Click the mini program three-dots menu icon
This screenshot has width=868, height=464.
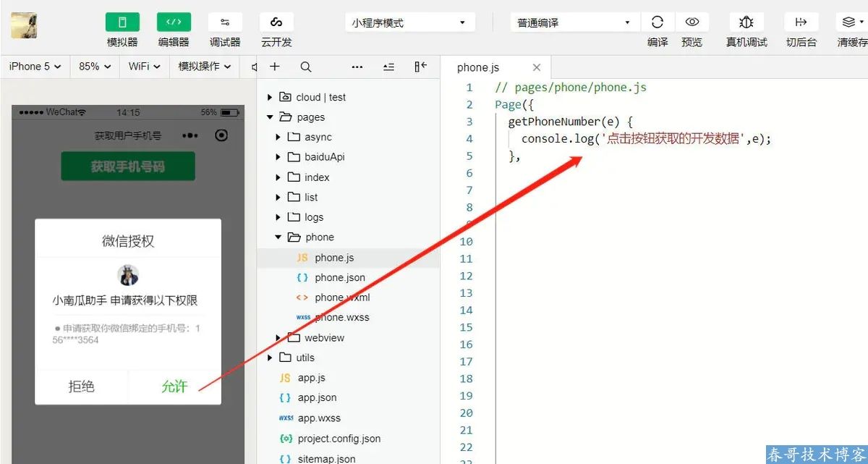tap(190, 135)
